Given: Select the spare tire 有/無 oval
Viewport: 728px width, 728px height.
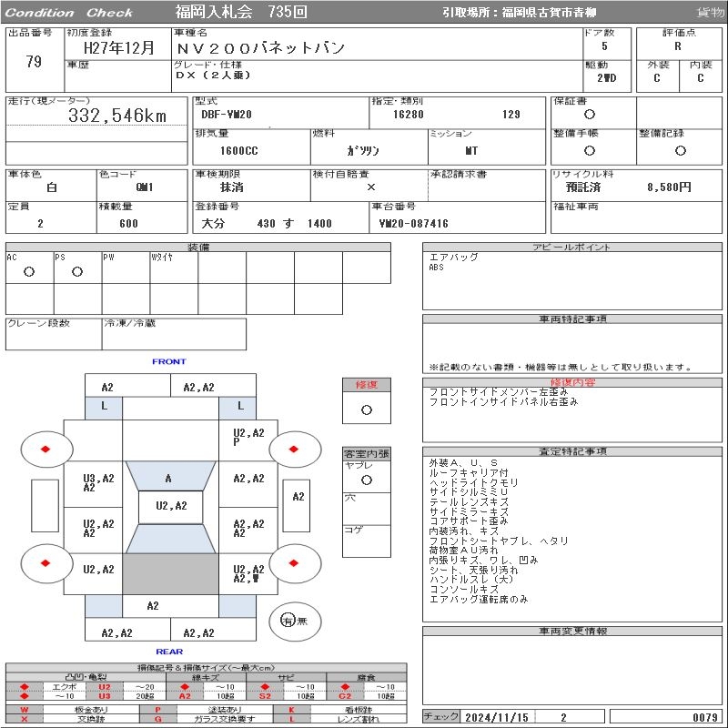Looking at the screenshot, I should 295,621.
